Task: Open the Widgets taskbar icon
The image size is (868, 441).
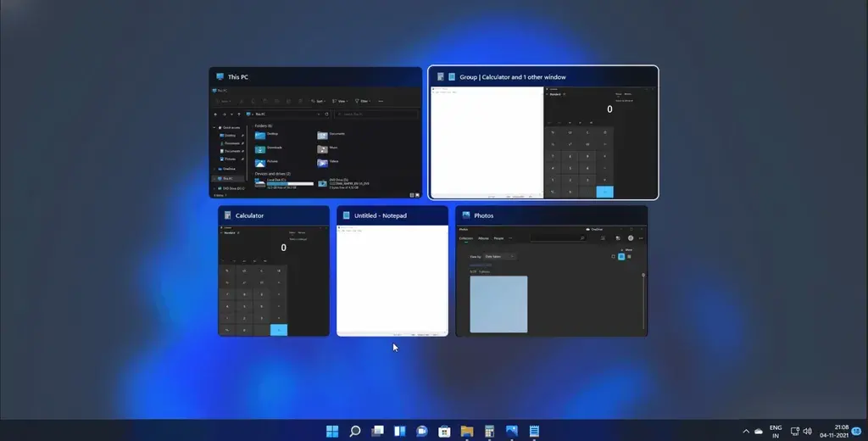Action: pyautogui.click(x=400, y=431)
